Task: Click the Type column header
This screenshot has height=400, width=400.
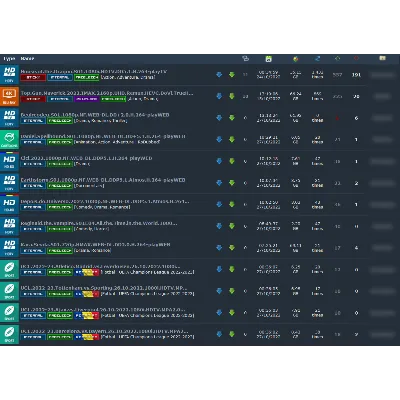Action: click(9, 59)
